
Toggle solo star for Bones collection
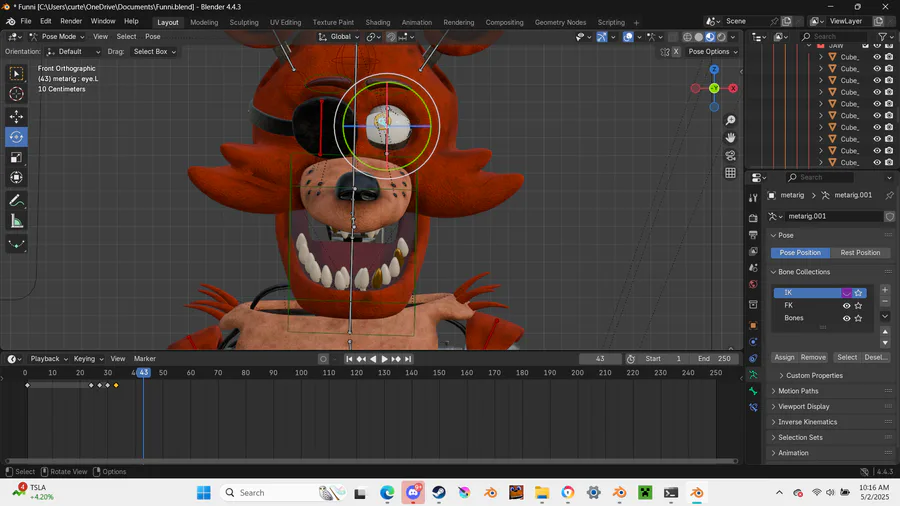(858, 318)
